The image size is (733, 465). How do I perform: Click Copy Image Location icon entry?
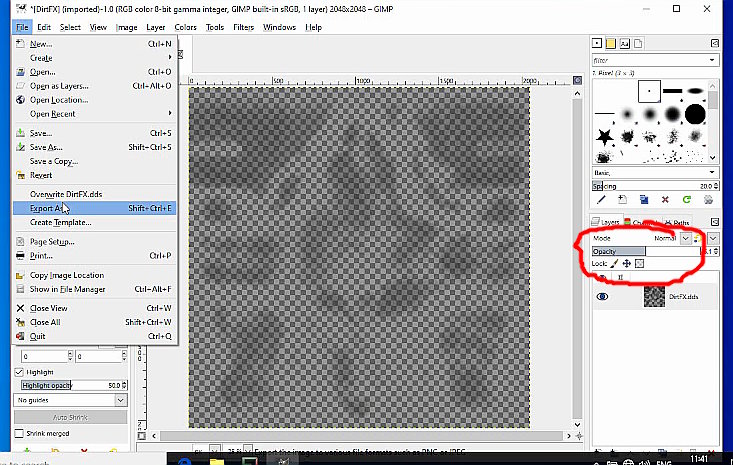(x=20, y=275)
